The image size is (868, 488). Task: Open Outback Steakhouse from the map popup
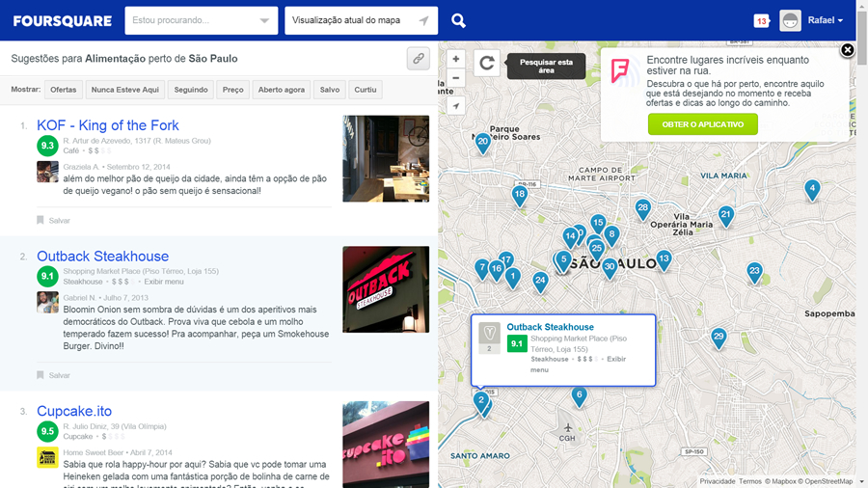click(x=551, y=327)
